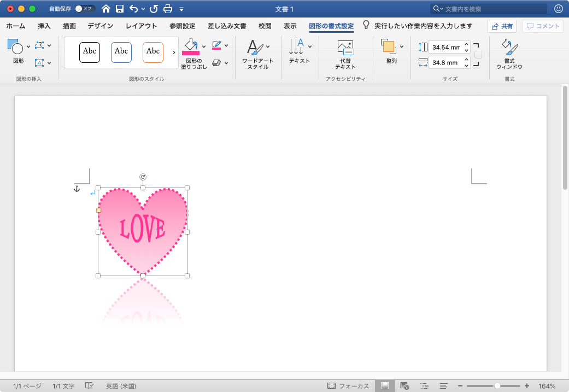This screenshot has height=392, width=569.
Task: Click the feedback smiley face icon
Action: (x=558, y=9)
